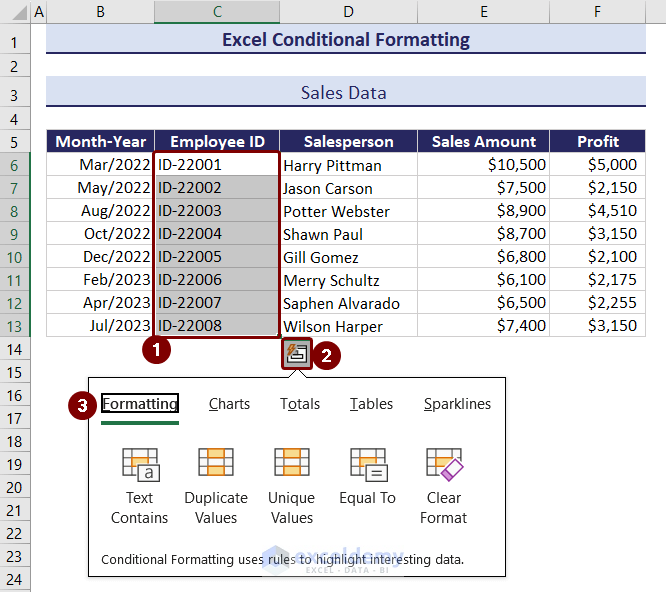Click the Sales Data heading cell
This screenshot has height=592, width=666.
tap(346, 92)
